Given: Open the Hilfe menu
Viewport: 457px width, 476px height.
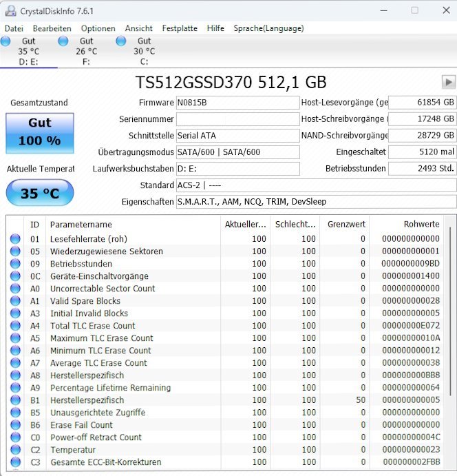Looking at the screenshot, I should click(215, 28).
